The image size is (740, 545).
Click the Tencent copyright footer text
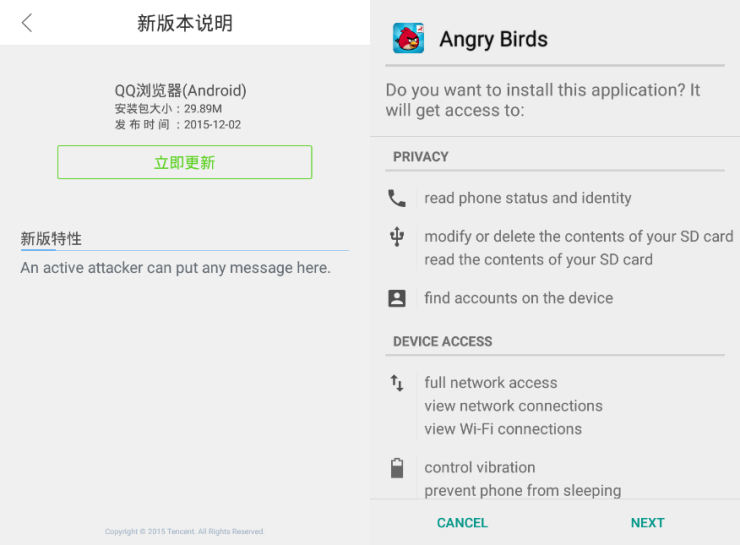185,531
